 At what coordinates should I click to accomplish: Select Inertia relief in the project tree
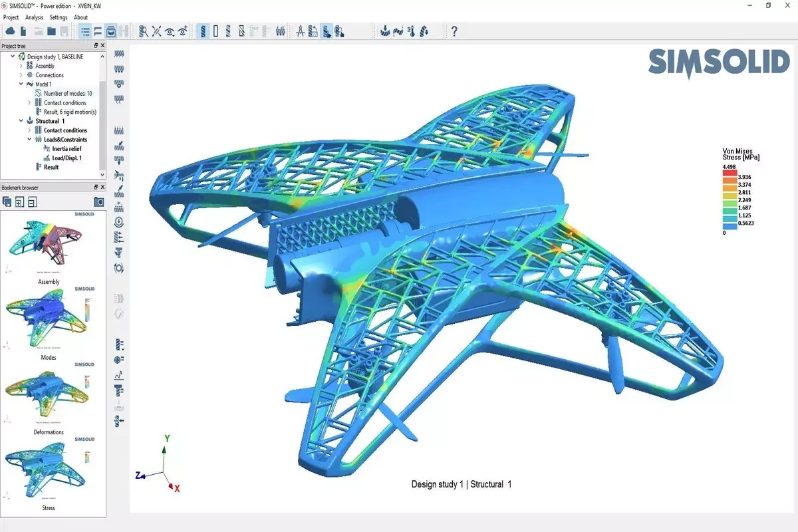(x=66, y=149)
